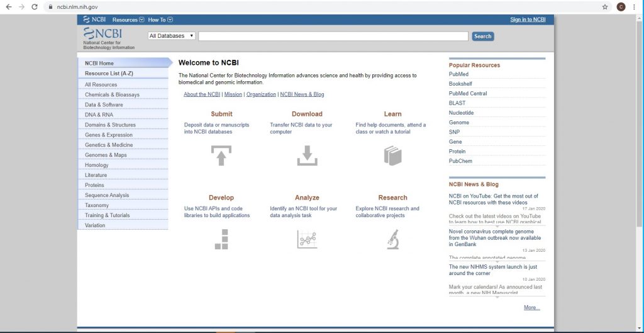Expand the How To menu

160,20
